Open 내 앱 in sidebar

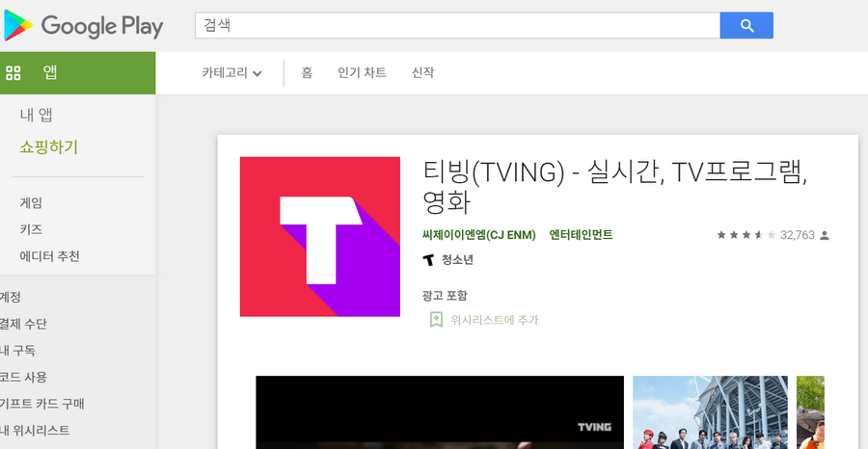37,115
